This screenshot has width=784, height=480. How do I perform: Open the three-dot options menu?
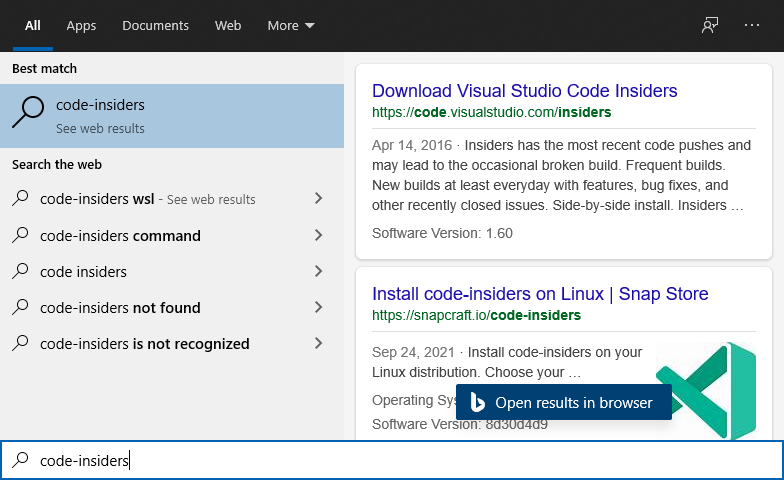[x=752, y=25]
